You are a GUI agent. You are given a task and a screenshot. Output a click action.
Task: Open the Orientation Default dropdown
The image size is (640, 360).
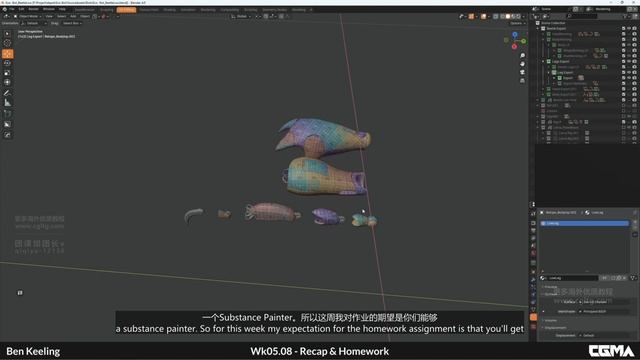point(33,23)
